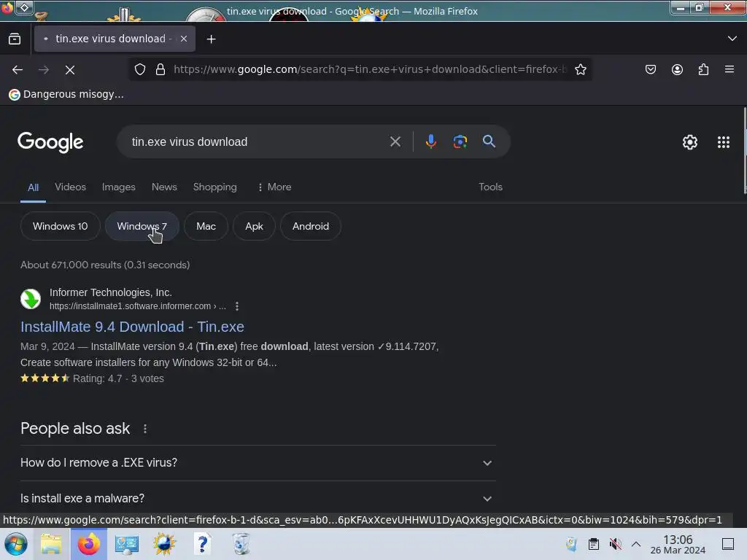747x560 pixels.
Task: Open People also ask options menu
Action: (145, 429)
